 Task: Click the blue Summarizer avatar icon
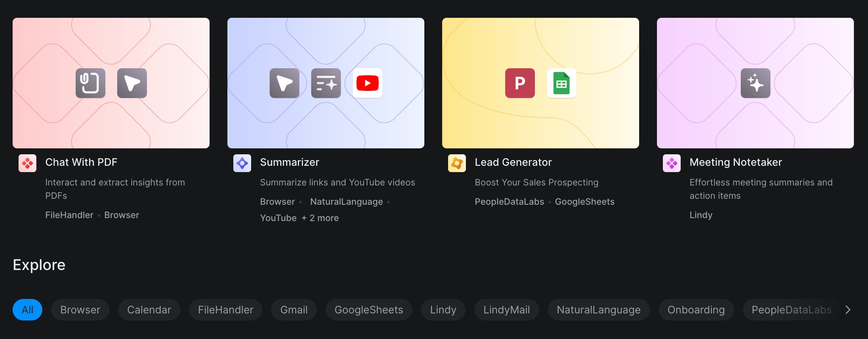click(x=242, y=163)
